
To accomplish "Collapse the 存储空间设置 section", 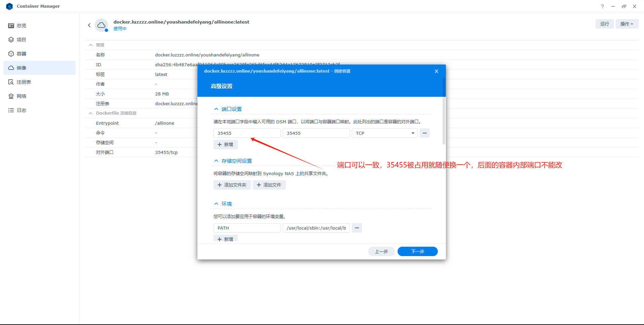I will [x=216, y=161].
